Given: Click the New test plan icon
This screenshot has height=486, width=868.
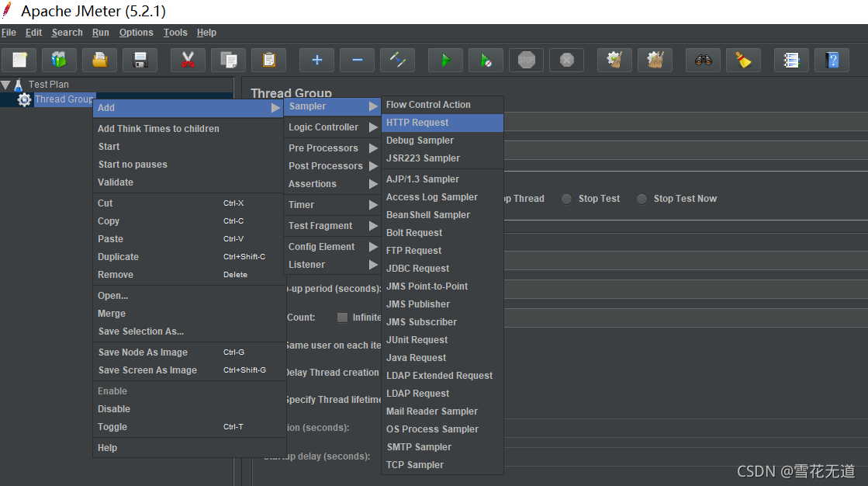Looking at the screenshot, I should click(x=20, y=60).
